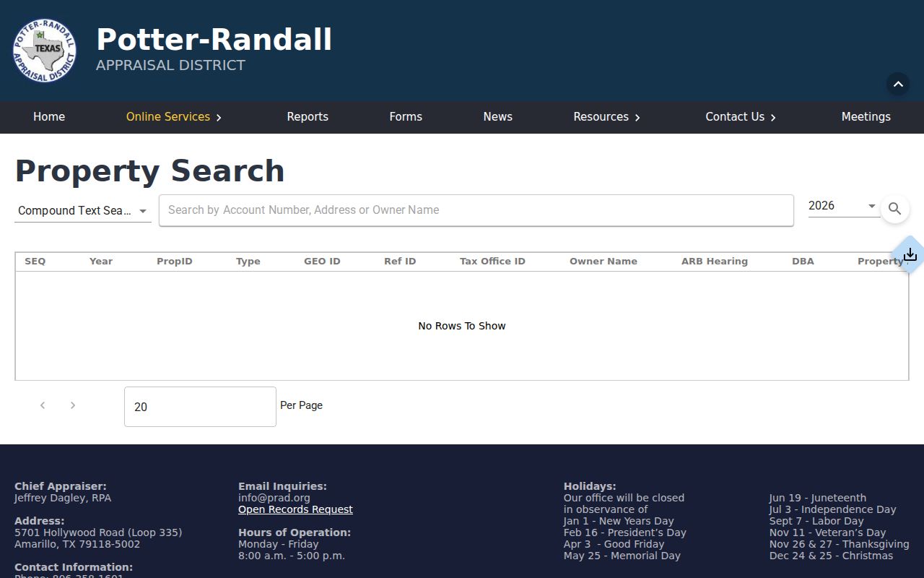Click the Potter-Randall site title
The image size is (924, 578).
214,40
